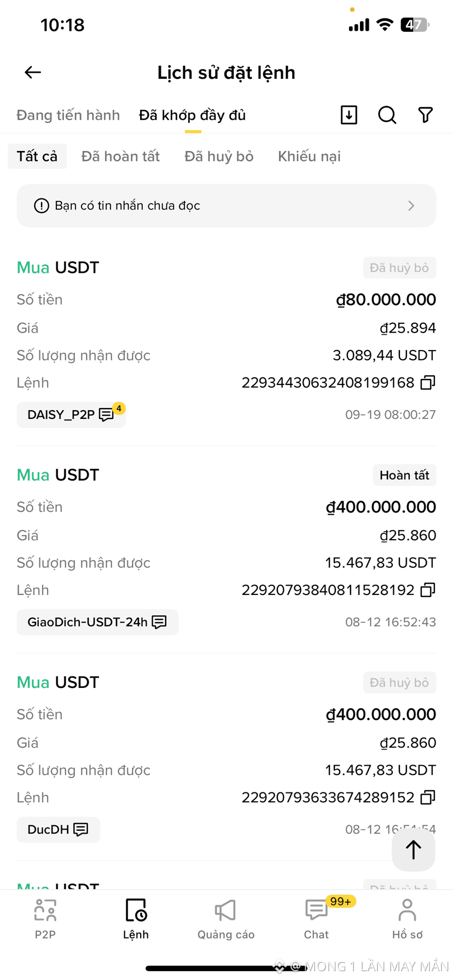Select the Đã huỷ bỏ filter
The image size is (453, 980).
coord(219,156)
